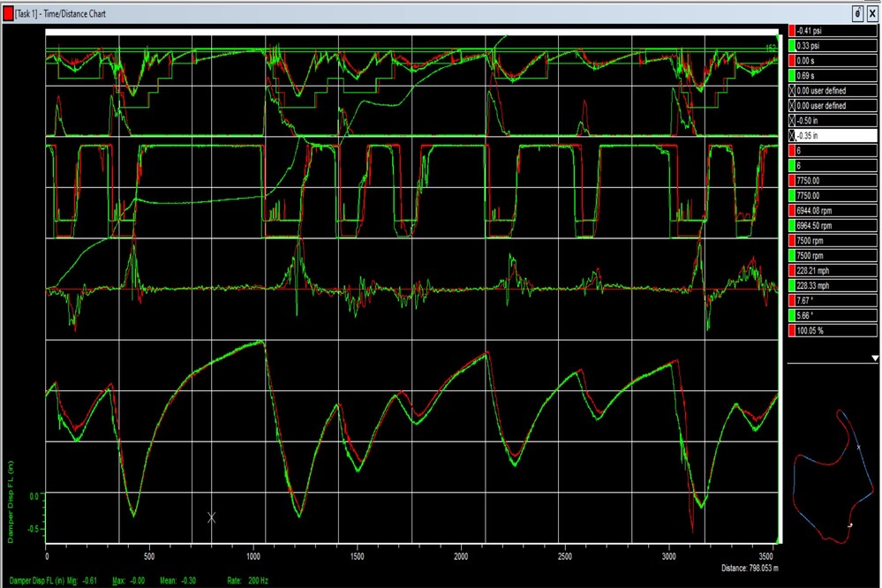Click the 3000 label on distance axis
Screen dimensions: 882x588
click(669, 556)
